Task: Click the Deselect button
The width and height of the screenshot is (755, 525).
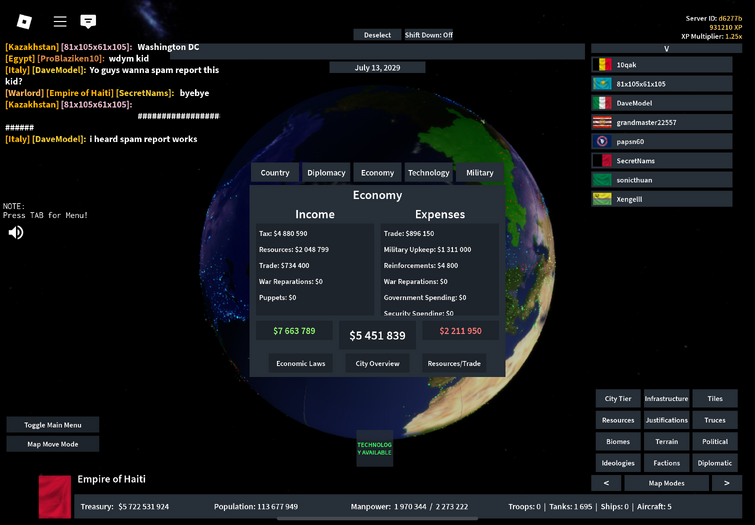Action: click(378, 35)
